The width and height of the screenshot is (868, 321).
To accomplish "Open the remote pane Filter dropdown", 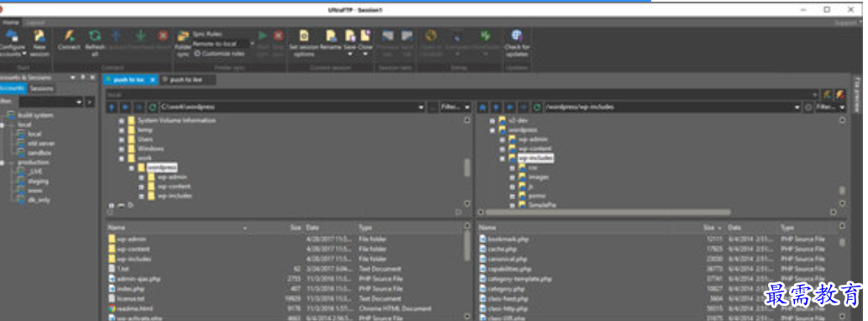I will coord(842,107).
